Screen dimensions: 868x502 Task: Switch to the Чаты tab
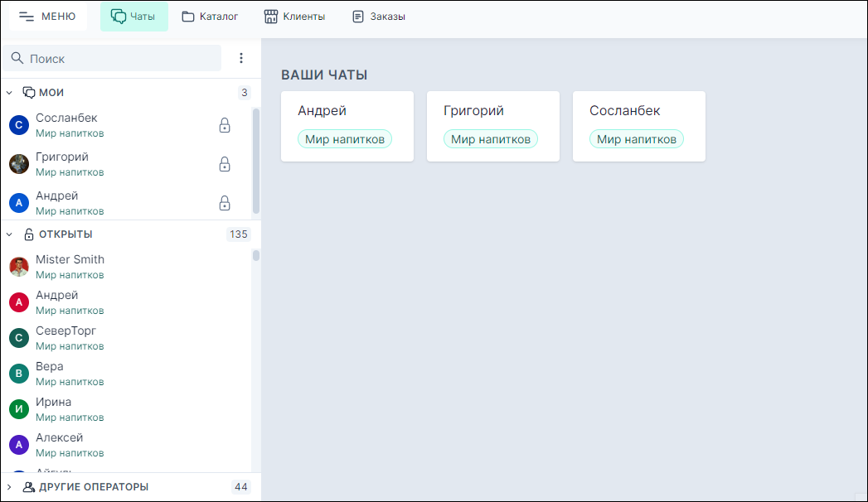tap(134, 16)
